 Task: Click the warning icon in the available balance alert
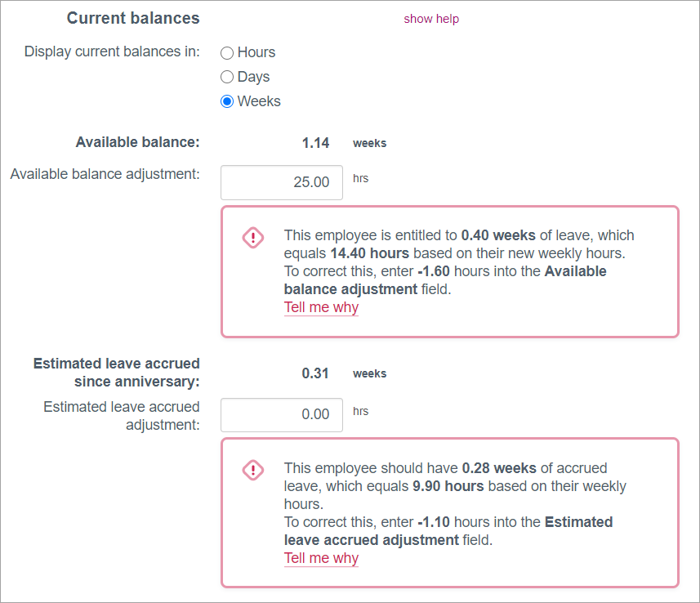click(253, 238)
